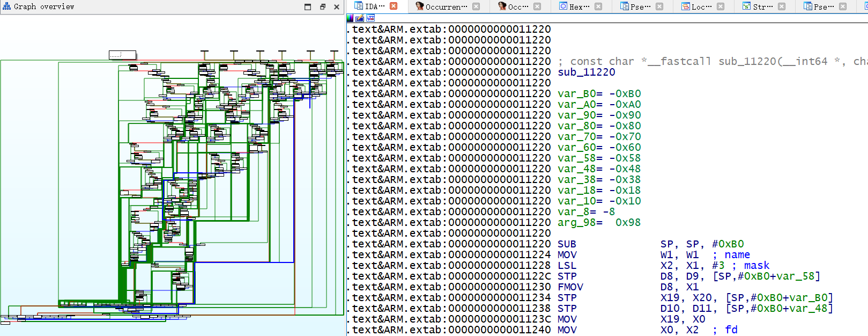Close the IDA View tab with red X
Screen dimensions: 868x336
click(394, 6)
